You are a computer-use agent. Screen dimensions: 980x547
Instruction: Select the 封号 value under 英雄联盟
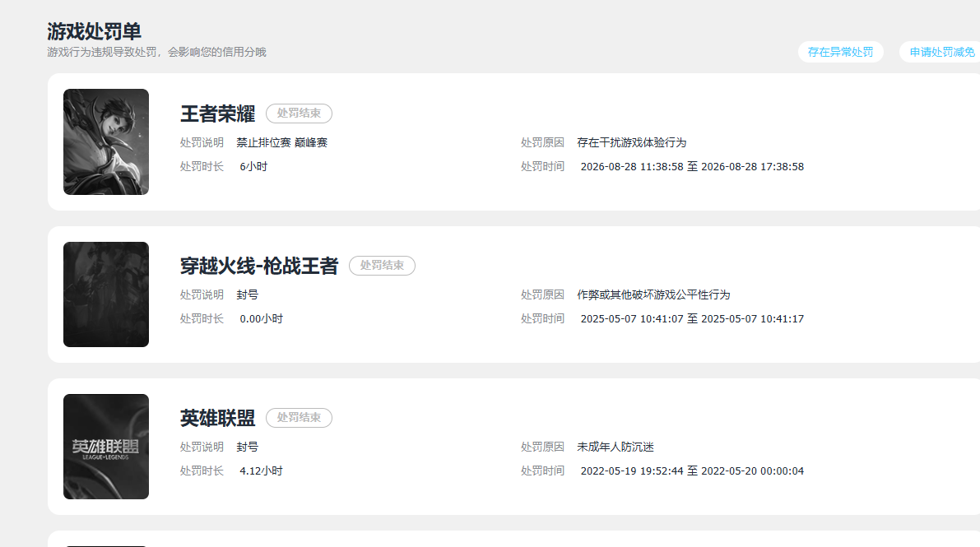[x=248, y=447]
